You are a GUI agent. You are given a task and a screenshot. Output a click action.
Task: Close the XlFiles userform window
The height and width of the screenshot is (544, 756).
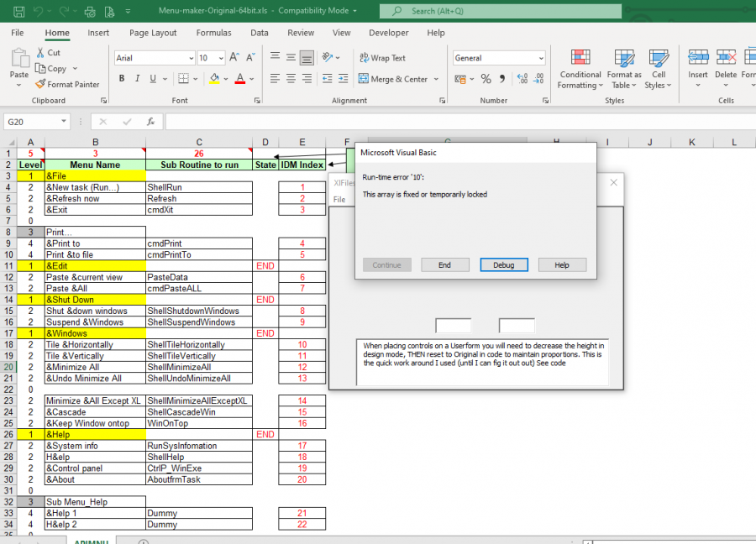click(613, 183)
